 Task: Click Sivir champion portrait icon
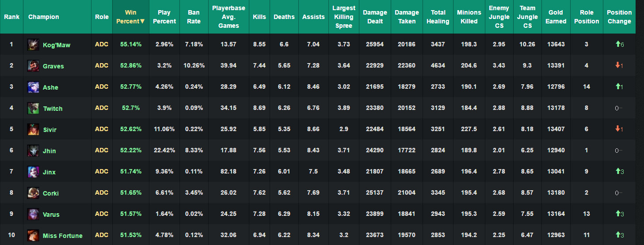33,129
